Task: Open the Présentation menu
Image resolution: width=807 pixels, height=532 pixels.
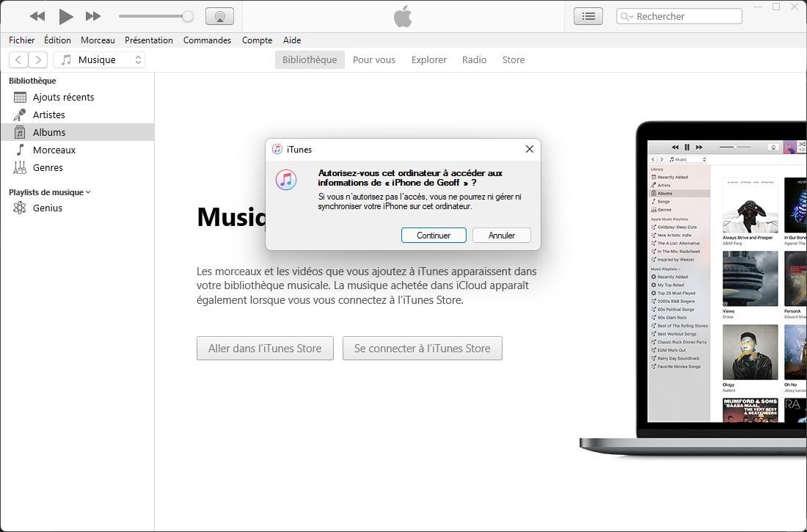Action: point(149,40)
